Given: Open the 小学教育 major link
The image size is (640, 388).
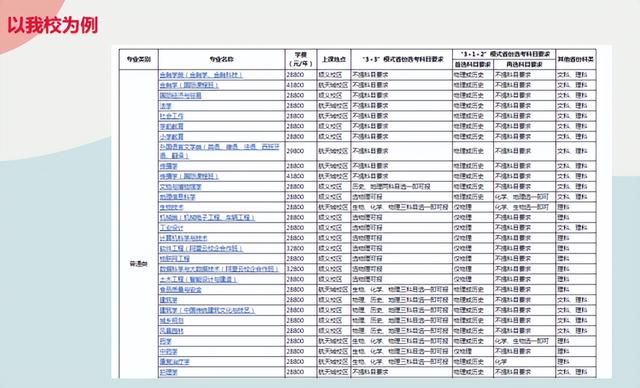Looking at the screenshot, I should pos(171,137).
